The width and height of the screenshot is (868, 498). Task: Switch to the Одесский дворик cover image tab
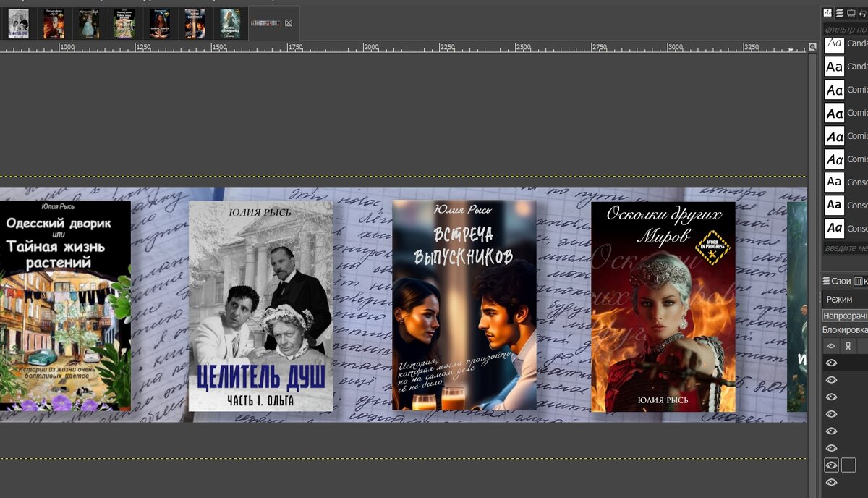click(124, 24)
